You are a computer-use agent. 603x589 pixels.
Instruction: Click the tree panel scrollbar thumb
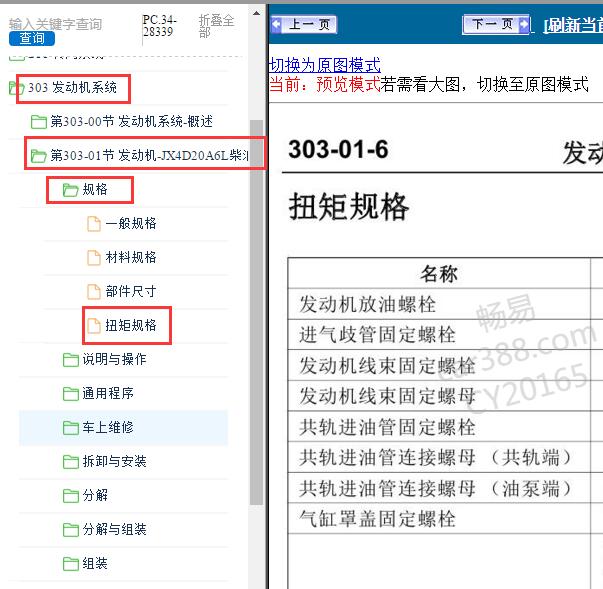[x=256, y=312]
